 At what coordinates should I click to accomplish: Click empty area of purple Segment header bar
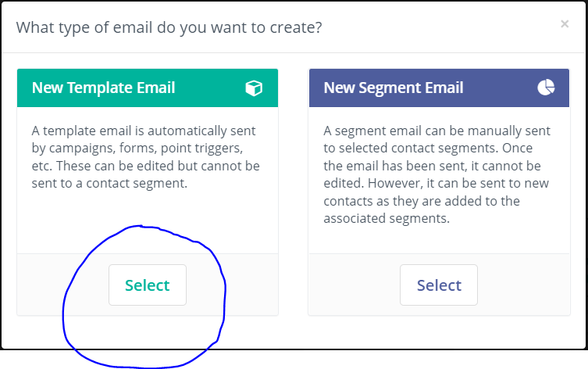point(501,88)
